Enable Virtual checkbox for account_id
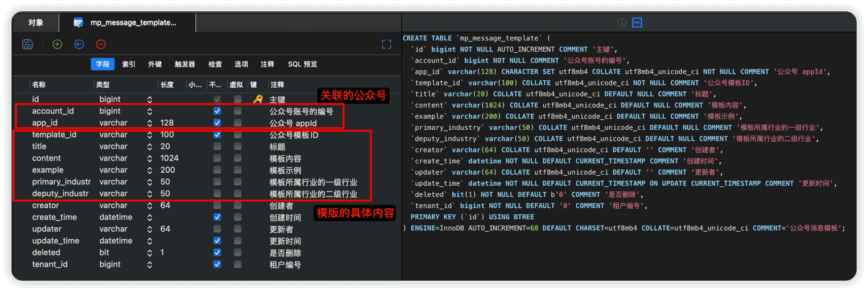Viewport: 868px width, 292px height. [238, 111]
